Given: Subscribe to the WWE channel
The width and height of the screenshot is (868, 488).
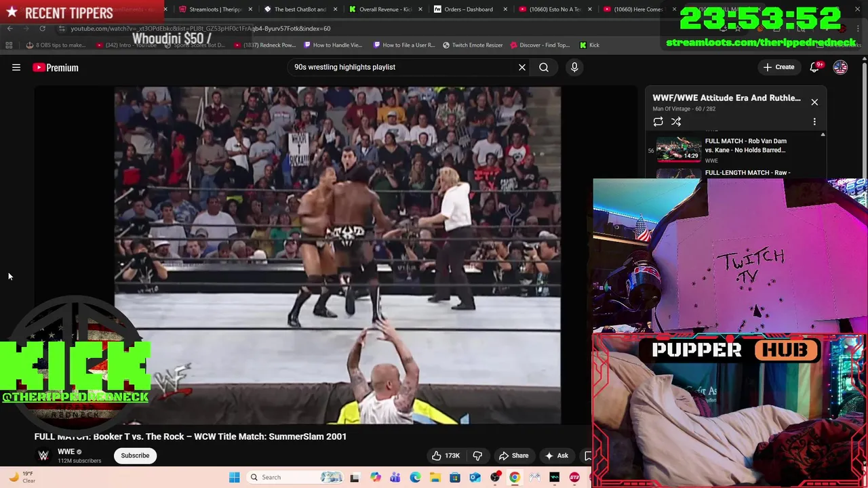Looking at the screenshot, I should point(135,455).
